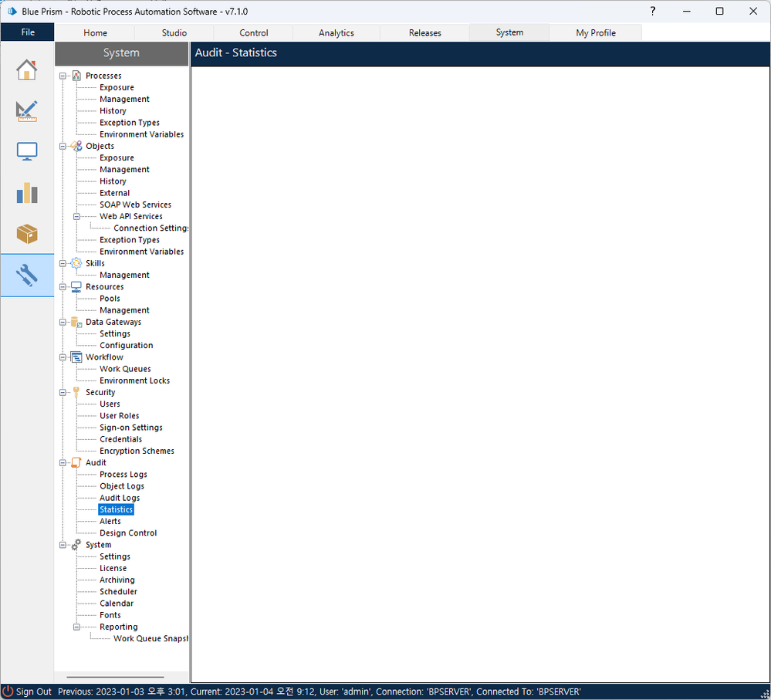Open Configuration under Data Gateways

(126, 346)
